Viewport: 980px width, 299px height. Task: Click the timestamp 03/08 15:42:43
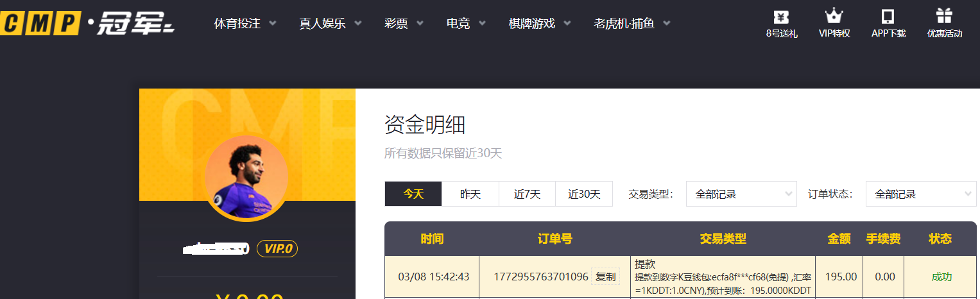click(x=434, y=277)
